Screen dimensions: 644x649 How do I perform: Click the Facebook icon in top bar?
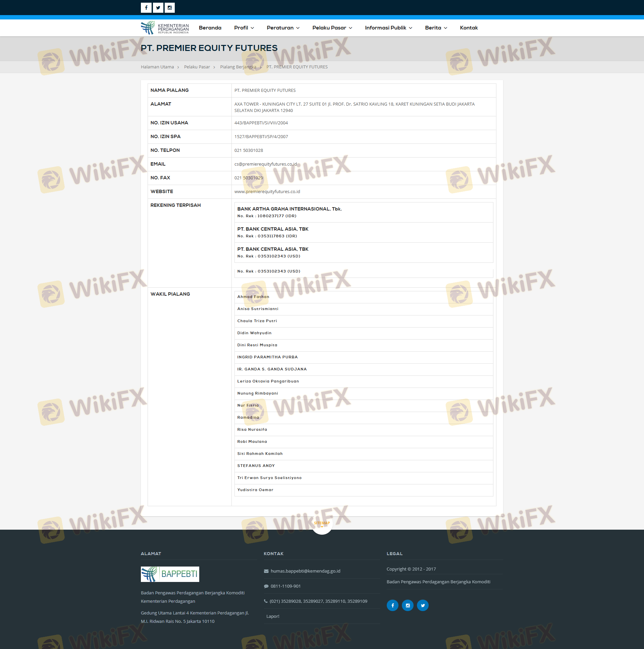[146, 8]
